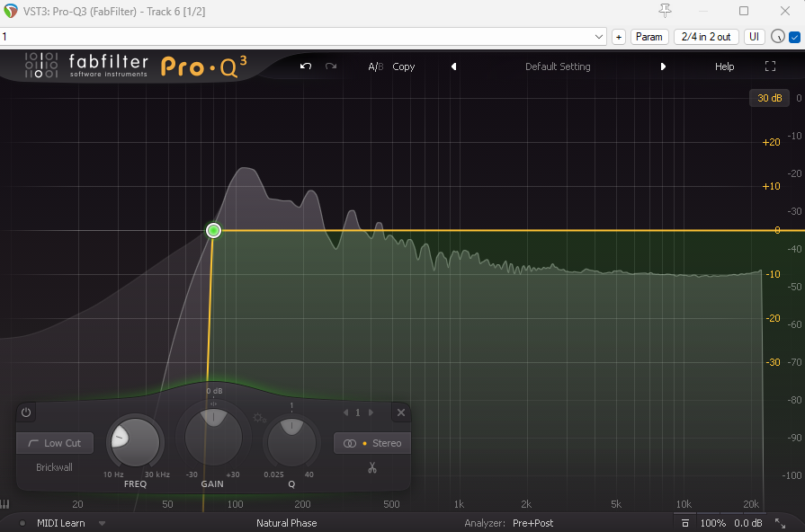Click the 0 dB gain readout above knob
The image size is (805, 532).
coord(214,391)
